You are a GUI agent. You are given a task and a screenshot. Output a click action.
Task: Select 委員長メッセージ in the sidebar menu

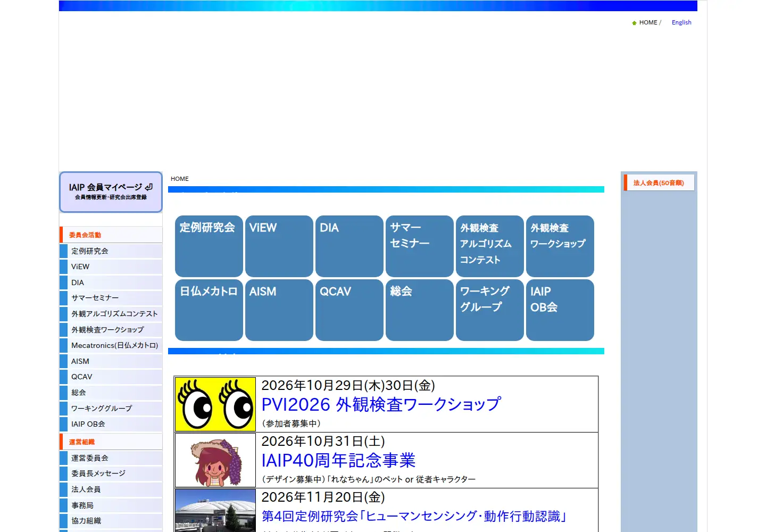[111, 473]
